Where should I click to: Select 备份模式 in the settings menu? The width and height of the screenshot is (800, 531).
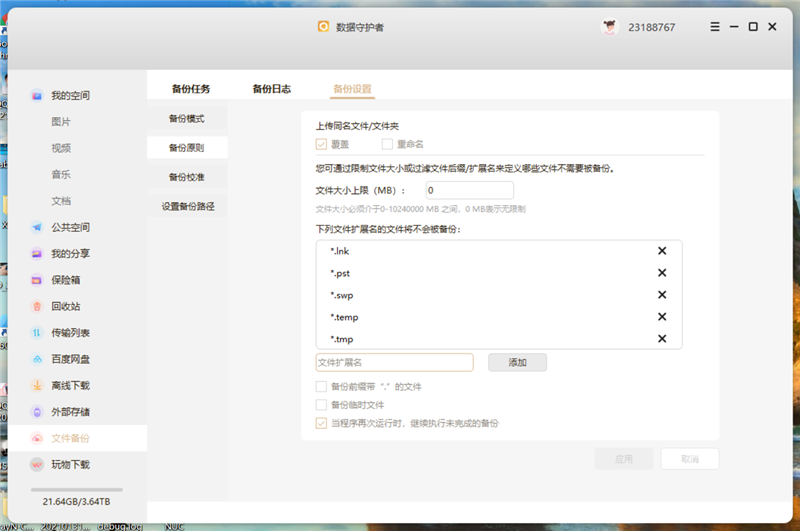(186, 119)
